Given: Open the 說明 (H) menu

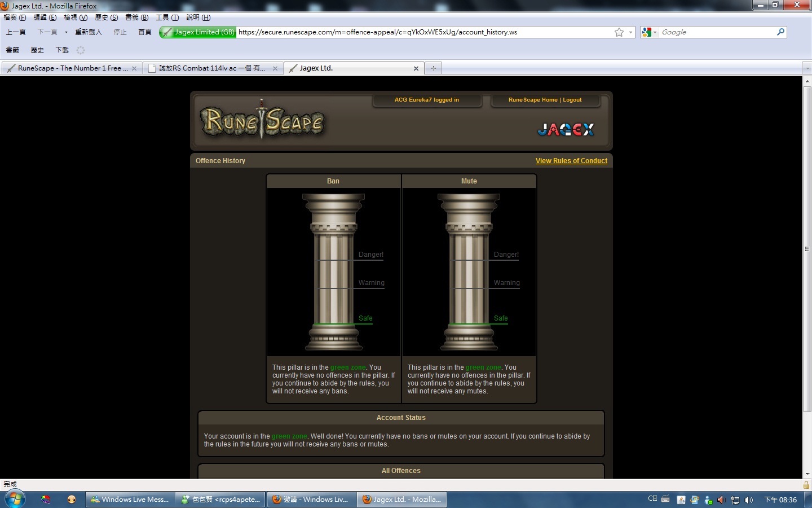Looking at the screenshot, I should tap(198, 17).
